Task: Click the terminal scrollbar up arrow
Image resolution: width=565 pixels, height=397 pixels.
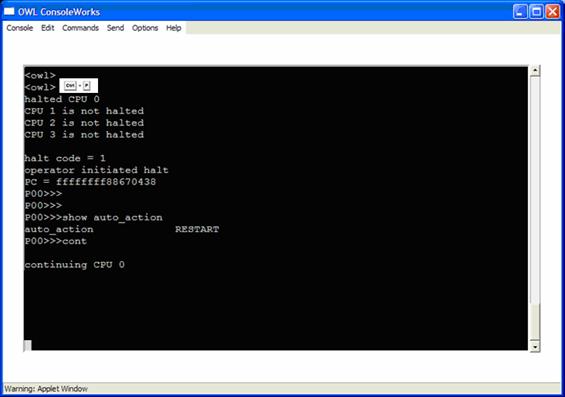Action: tap(535, 71)
